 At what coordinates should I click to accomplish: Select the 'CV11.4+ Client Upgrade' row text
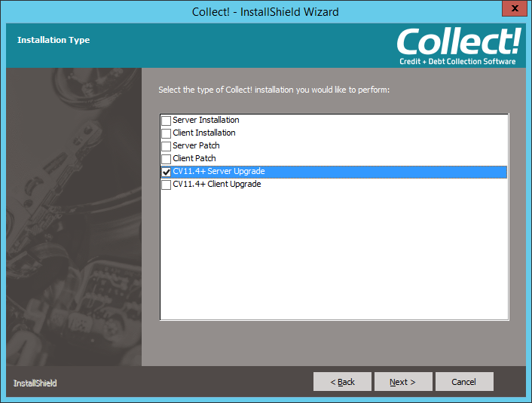[x=217, y=185]
